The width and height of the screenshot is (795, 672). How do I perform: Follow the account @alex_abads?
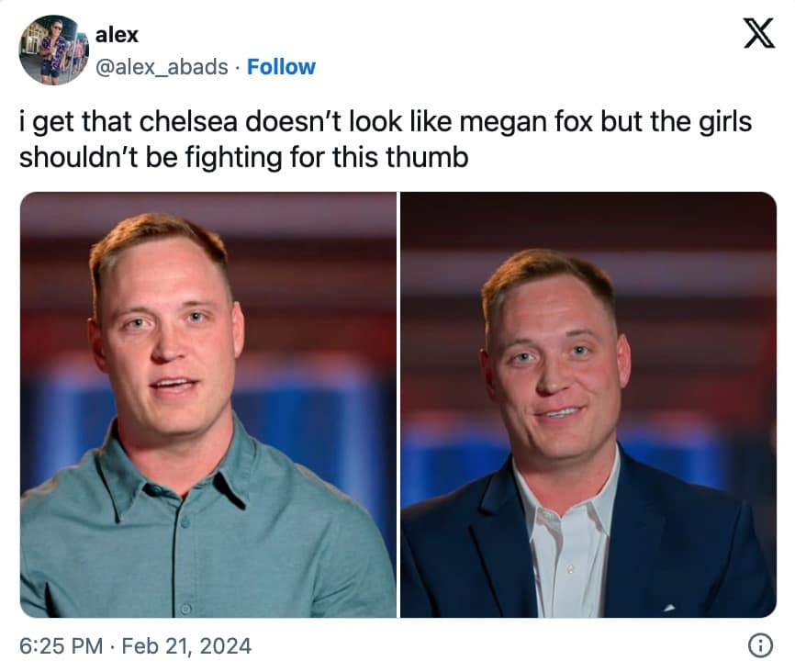[282, 66]
